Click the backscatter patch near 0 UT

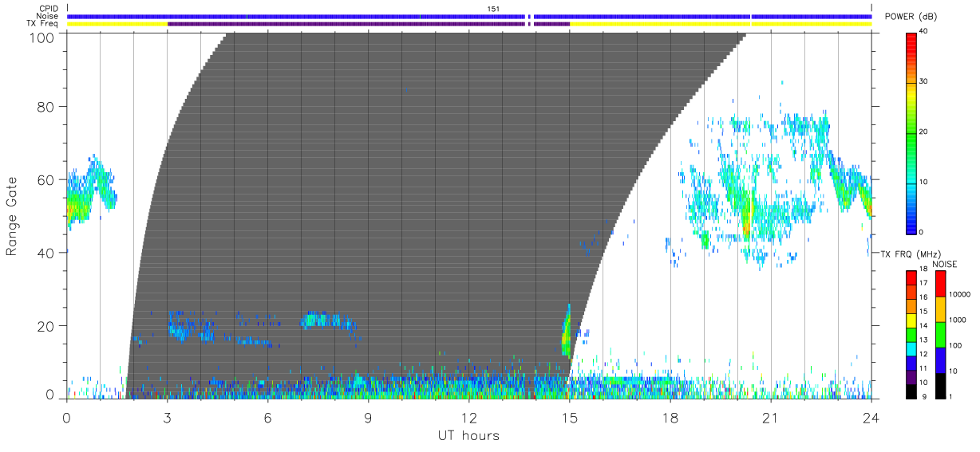(90, 191)
